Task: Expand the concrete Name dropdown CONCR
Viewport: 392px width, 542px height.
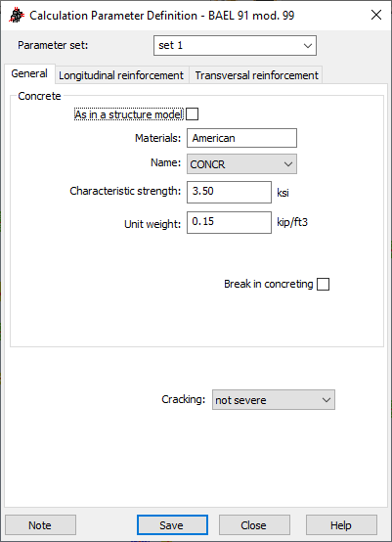Action: coord(241,164)
